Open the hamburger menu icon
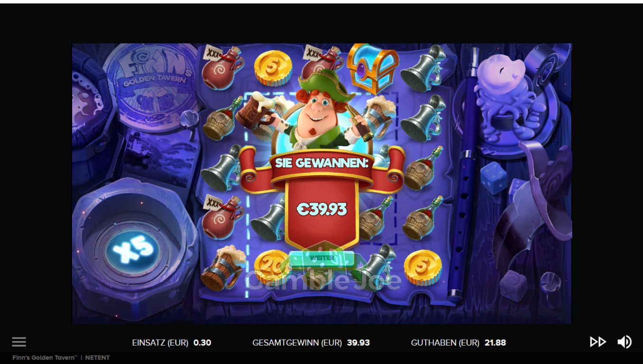This screenshot has width=643, height=364. coord(19,342)
